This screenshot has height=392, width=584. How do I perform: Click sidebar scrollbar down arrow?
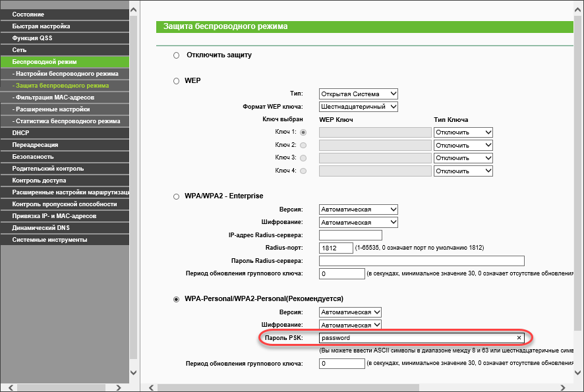[x=134, y=372]
